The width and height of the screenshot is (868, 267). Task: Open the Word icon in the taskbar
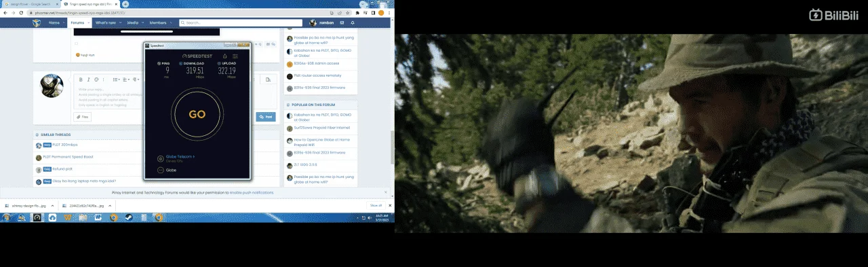[98, 217]
